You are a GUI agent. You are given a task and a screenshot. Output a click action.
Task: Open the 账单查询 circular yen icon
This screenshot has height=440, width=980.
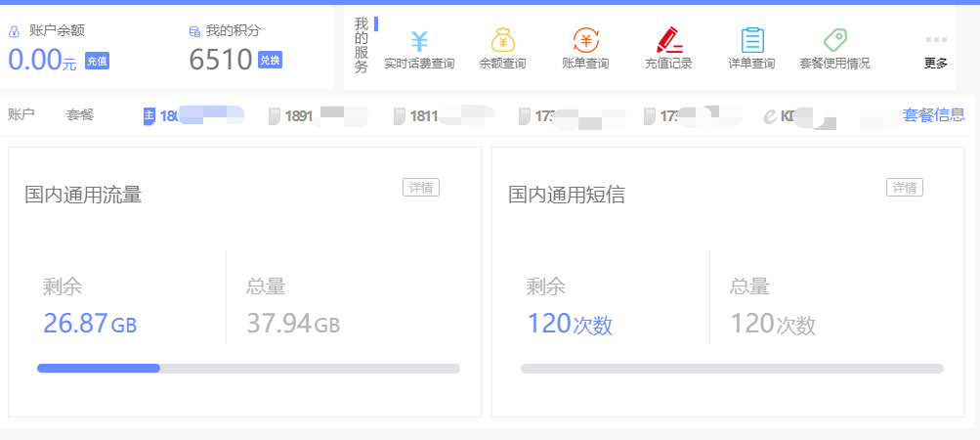click(x=585, y=40)
